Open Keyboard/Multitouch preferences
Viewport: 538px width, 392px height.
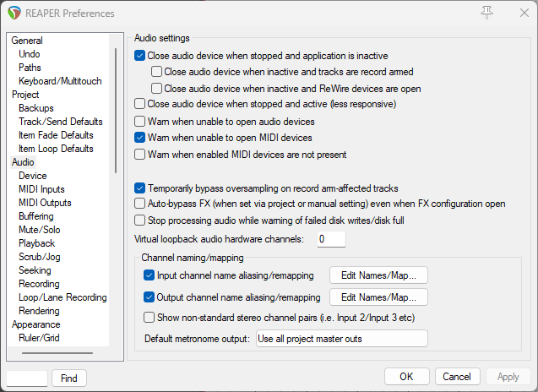click(x=60, y=81)
